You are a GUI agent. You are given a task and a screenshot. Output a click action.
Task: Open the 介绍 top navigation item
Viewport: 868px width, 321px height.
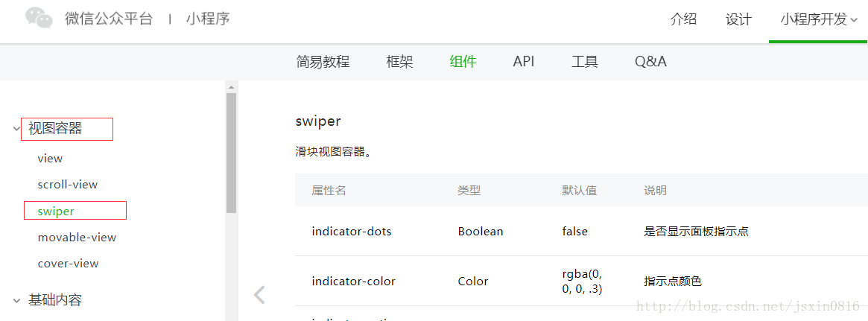[683, 20]
